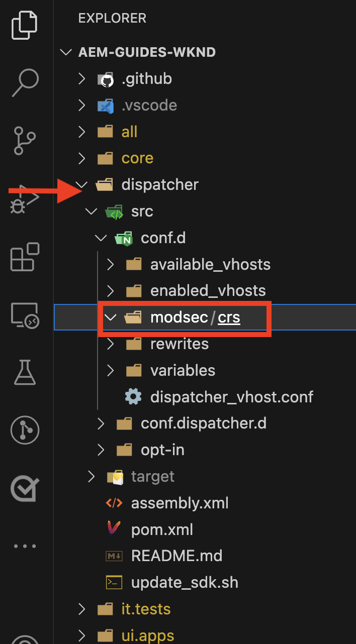Image resolution: width=356 pixels, height=644 pixels.
Task: Open the checkmark todo icon in activity bar
Action: (x=25, y=488)
